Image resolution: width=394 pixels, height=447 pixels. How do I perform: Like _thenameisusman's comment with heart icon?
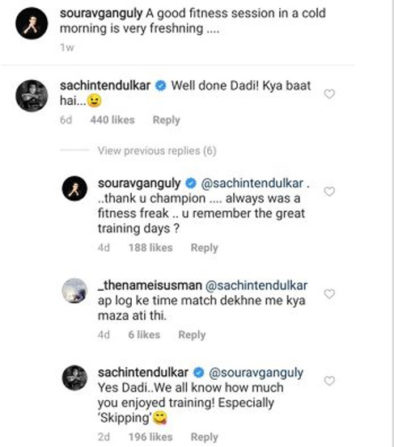329,294
